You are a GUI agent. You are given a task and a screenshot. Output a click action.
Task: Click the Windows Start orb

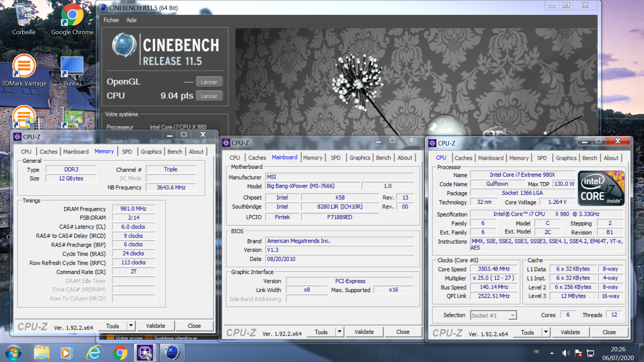coord(13,353)
